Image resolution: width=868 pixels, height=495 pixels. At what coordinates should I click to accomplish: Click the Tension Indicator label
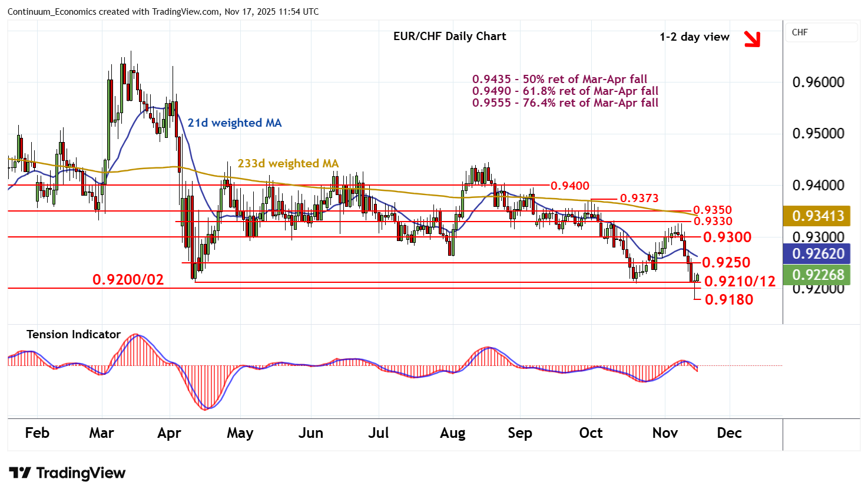(74, 335)
